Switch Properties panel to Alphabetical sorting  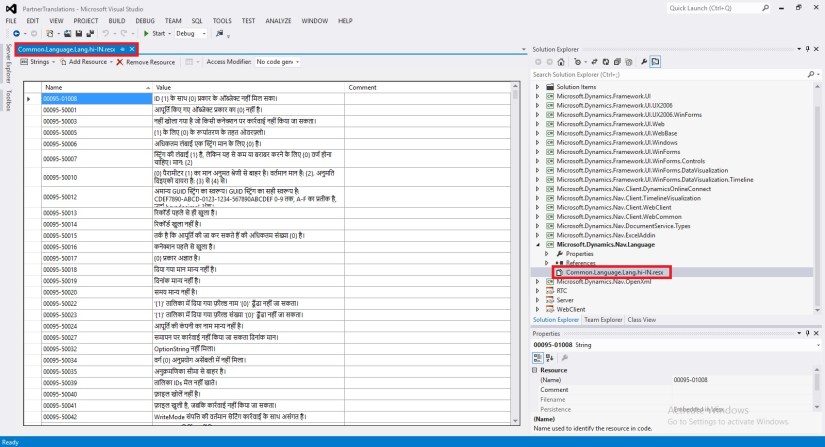pos(550,357)
